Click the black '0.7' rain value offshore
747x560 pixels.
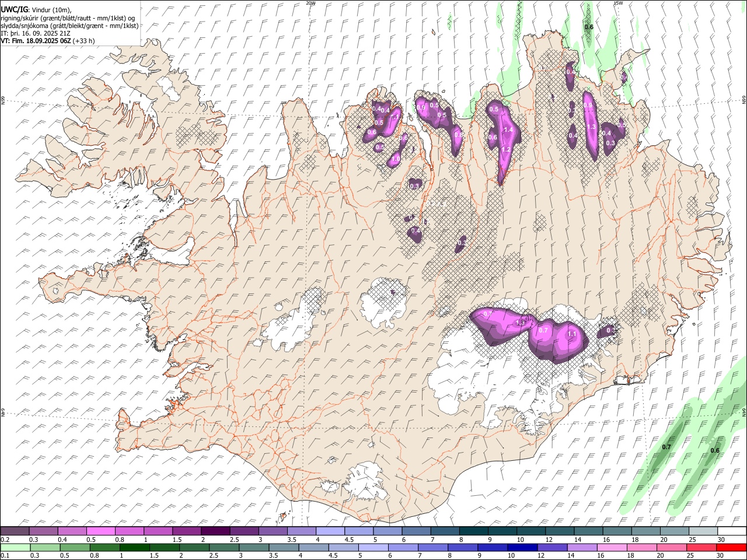[x=666, y=447]
